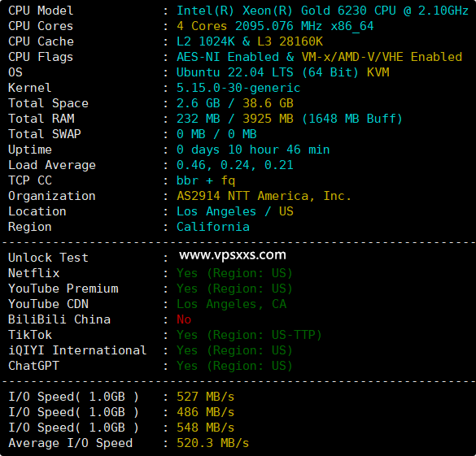Click the 527 MB/s first I/O speed
Viewport: 476px width, 456px height.
[206, 397]
